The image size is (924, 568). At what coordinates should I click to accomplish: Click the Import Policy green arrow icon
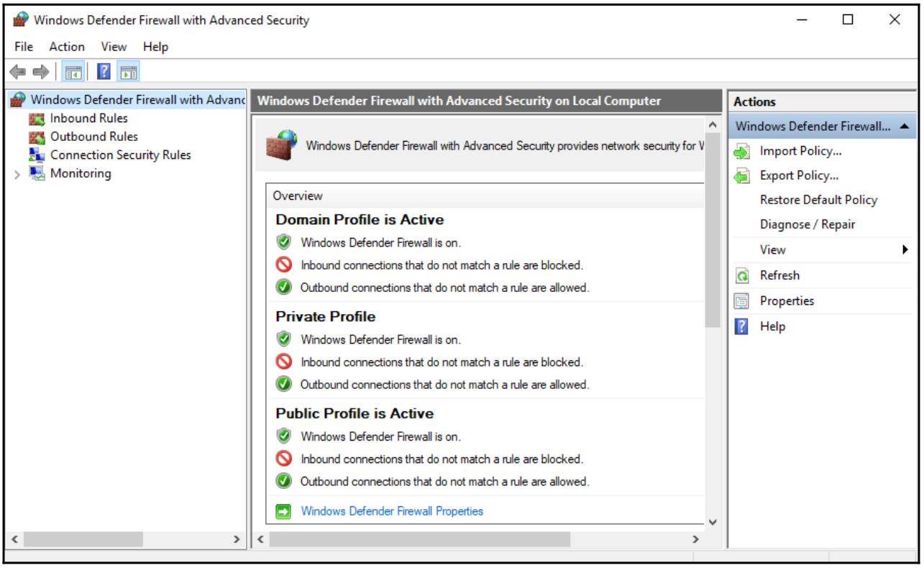(x=741, y=152)
